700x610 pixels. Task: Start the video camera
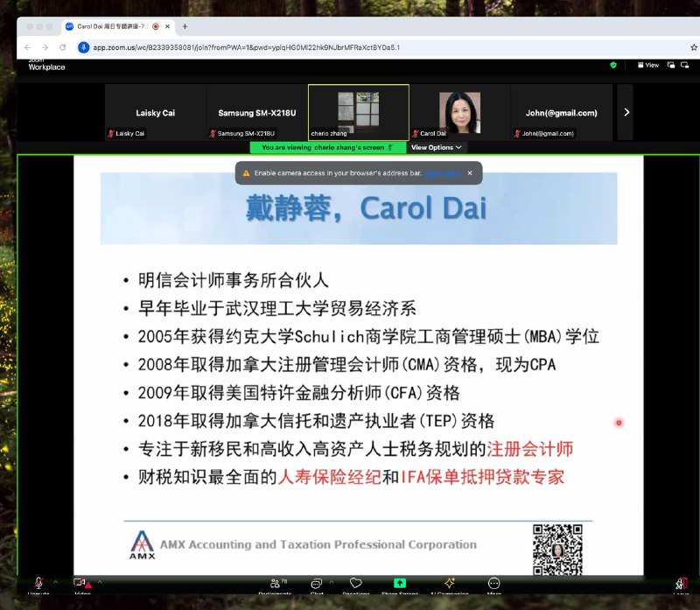tap(79, 584)
